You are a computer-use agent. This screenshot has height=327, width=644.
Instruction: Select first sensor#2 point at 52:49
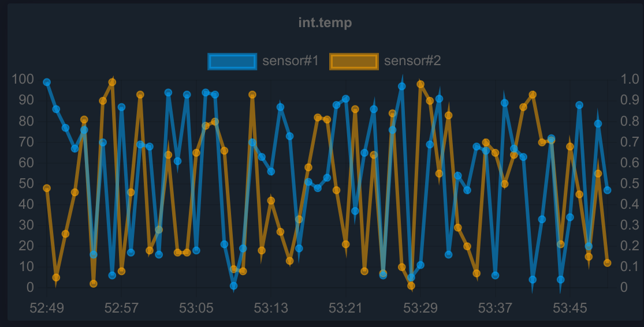point(47,189)
